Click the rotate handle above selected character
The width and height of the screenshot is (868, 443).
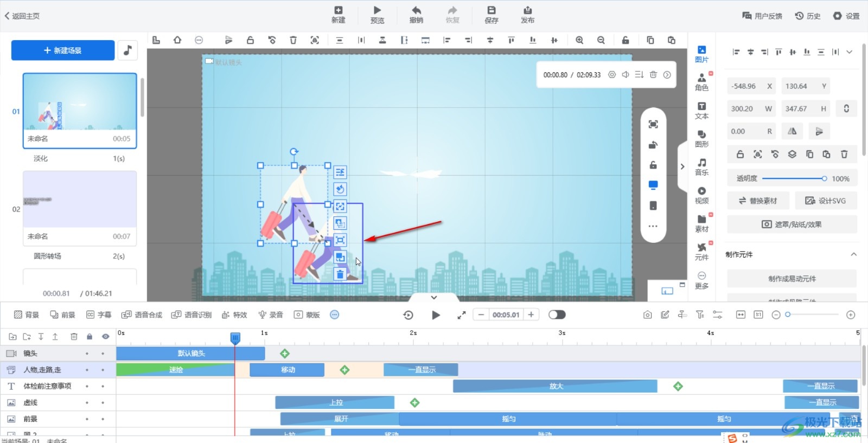(294, 152)
